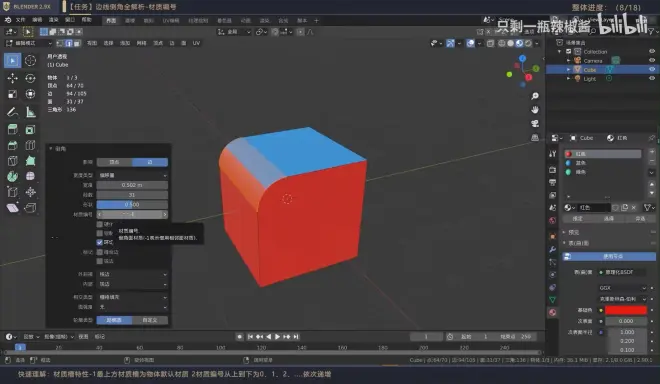Expand the Camera item in outliner

tap(569, 61)
